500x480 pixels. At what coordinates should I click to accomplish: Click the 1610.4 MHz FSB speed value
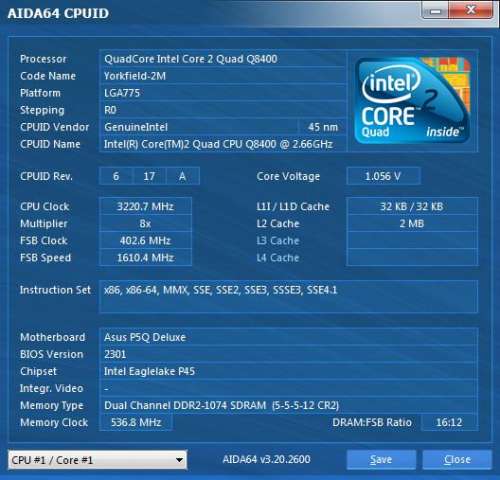click(x=145, y=257)
